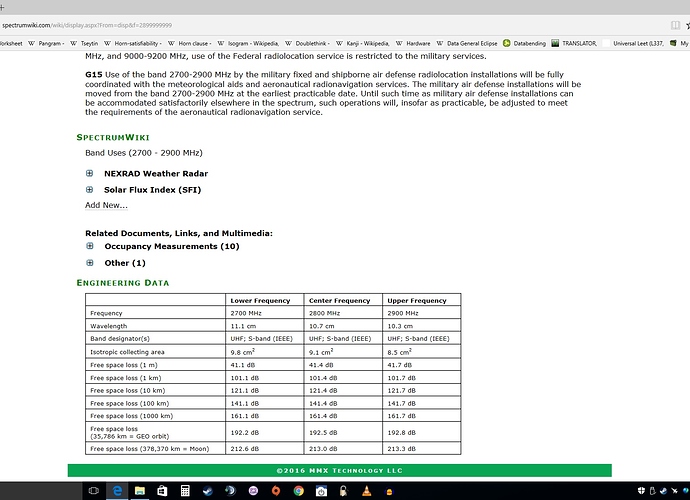Click the Task View taskbar icon
The width and height of the screenshot is (690, 500).
click(x=93, y=491)
